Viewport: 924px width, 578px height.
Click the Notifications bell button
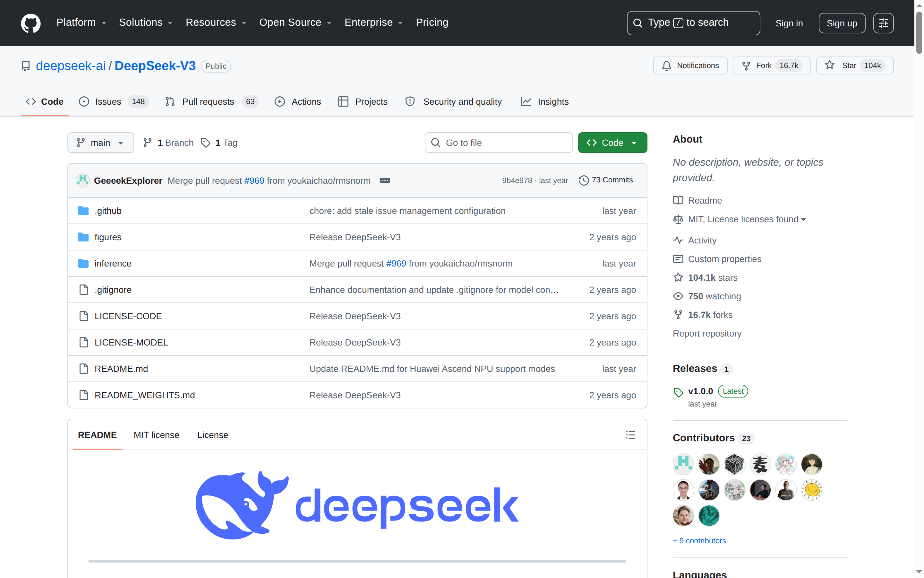(x=690, y=66)
